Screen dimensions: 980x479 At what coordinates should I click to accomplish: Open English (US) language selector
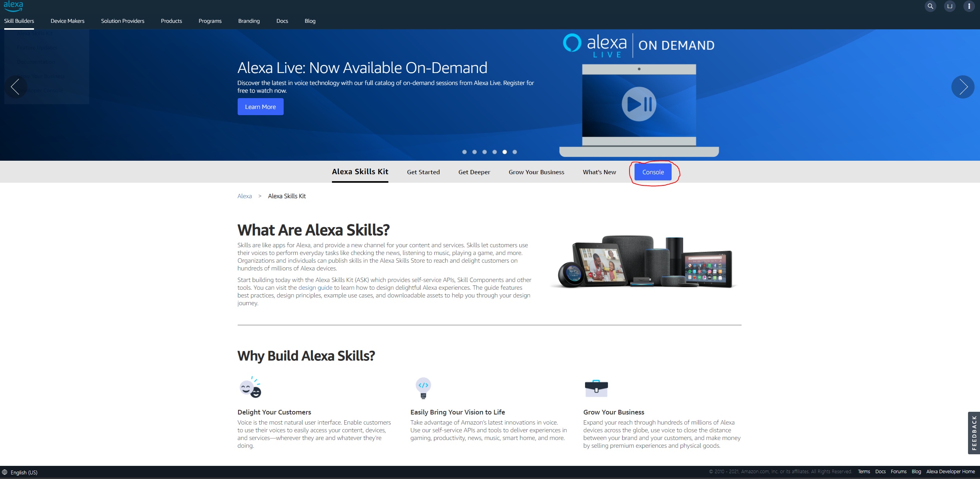tap(24, 472)
